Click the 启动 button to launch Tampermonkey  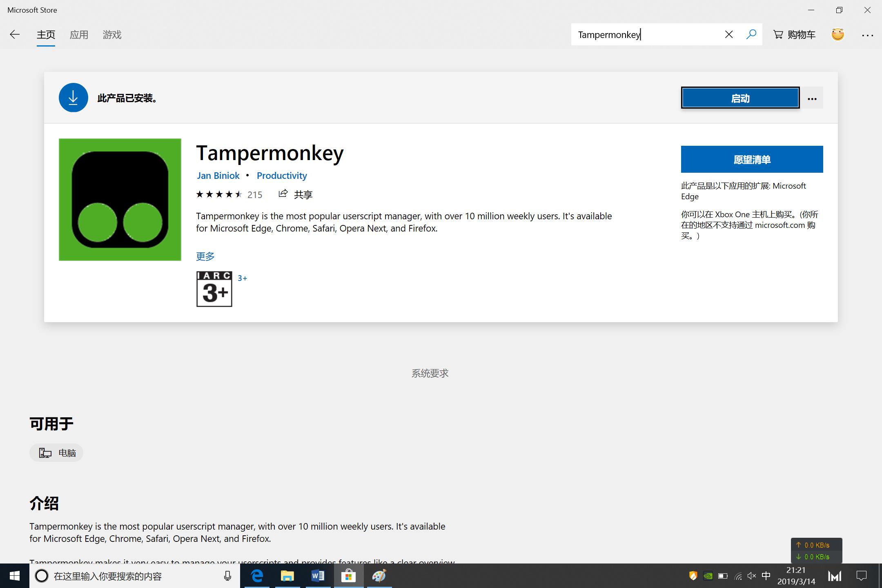pyautogui.click(x=740, y=98)
